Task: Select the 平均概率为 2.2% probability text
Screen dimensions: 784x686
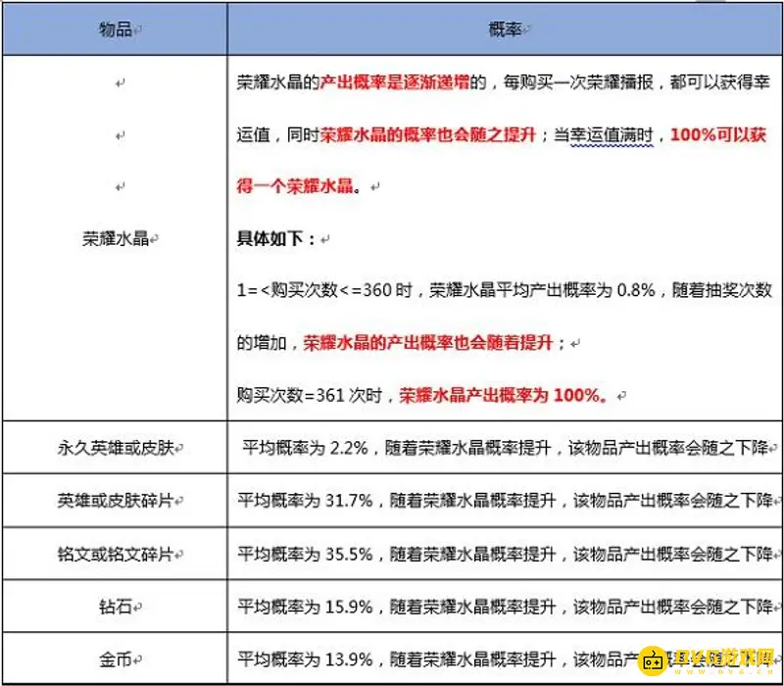Action: tap(304, 449)
